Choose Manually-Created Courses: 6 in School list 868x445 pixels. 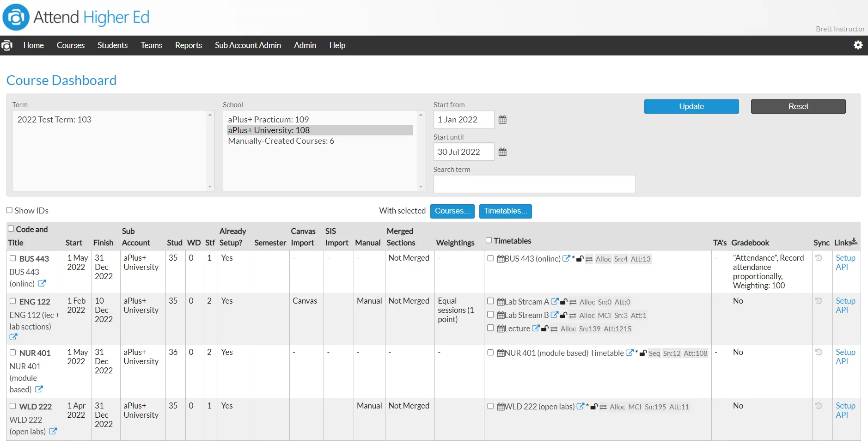(320, 141)
